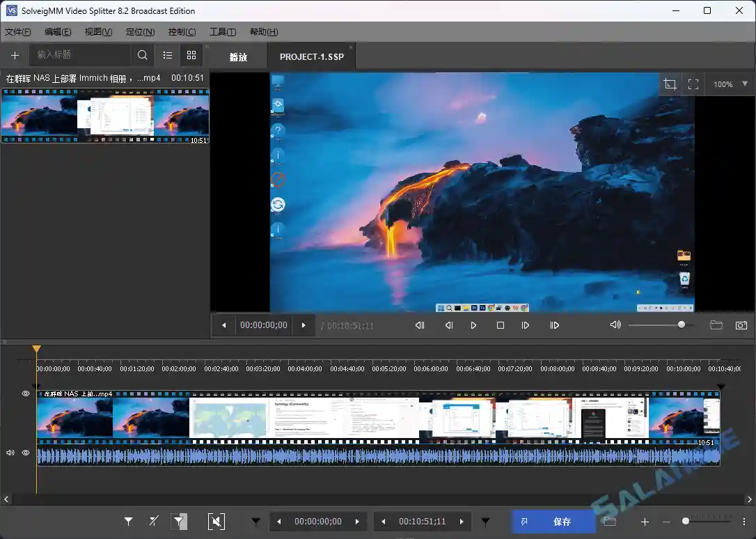Select the mp4 filmstrip thumbnail in media panel
The image size is (756, 539).
[x=106, y=115]
